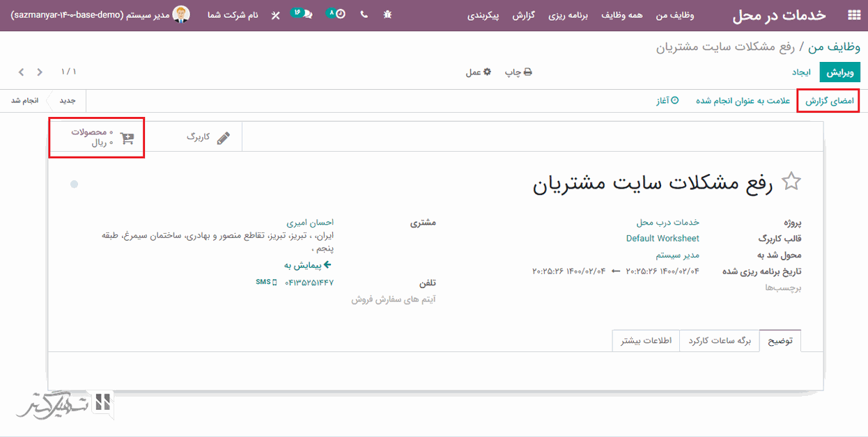Click the ویرایش edit button

[x=839, y=72]
